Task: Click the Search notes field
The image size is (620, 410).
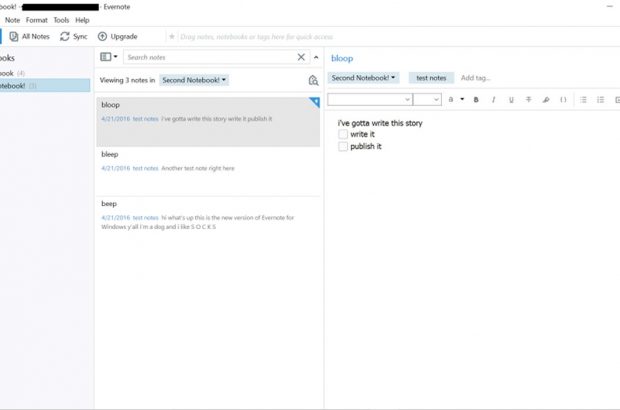Action: 208,57
